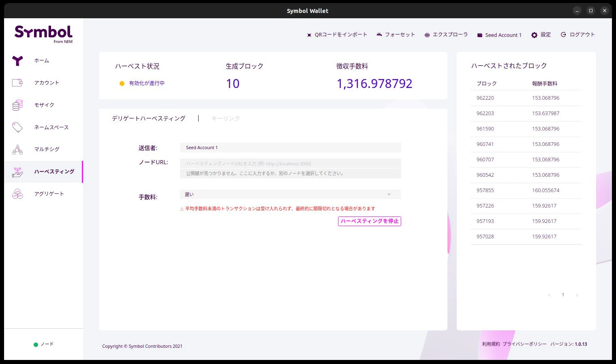
Task: Click block number 957855
Action: pyautogui.click(x=485, y=191)
